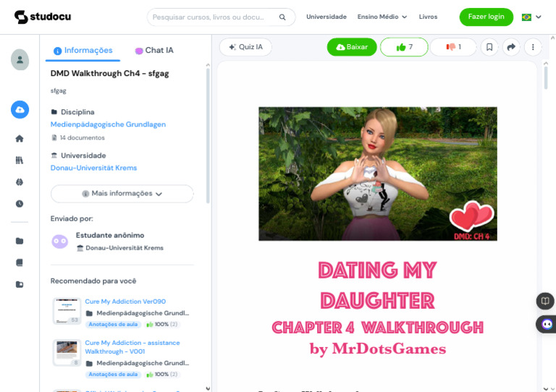Image resolution: width=556 pixels, height=392 pixels.
Task: Dislike the document with thumbs down 1
Action: [x=453, y=47]
